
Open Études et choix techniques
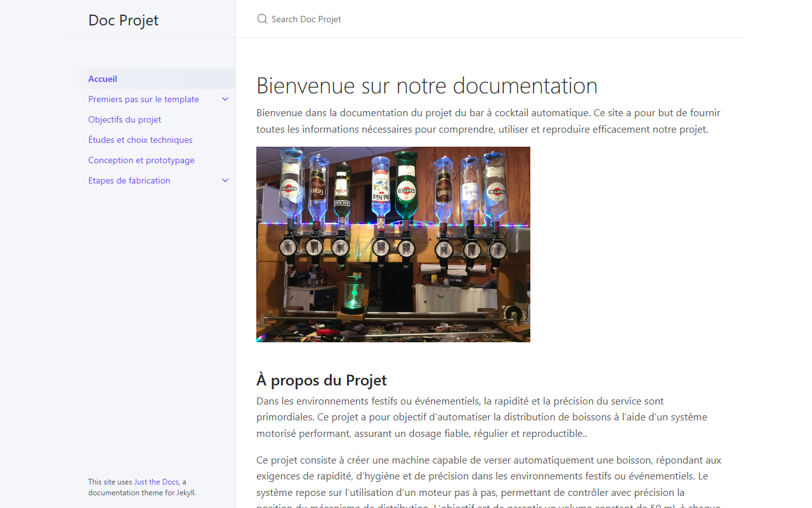tap(140, 140)
